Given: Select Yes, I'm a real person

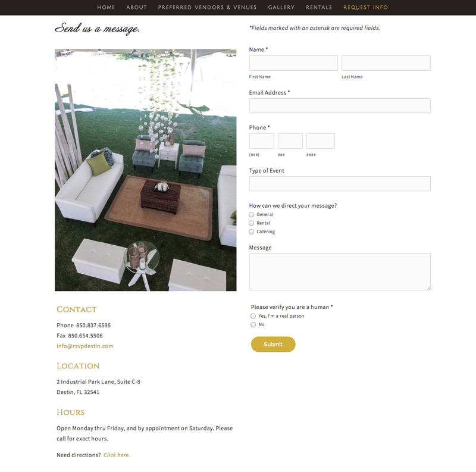Looking at the screenshot, I should click(x=253, y=316).
